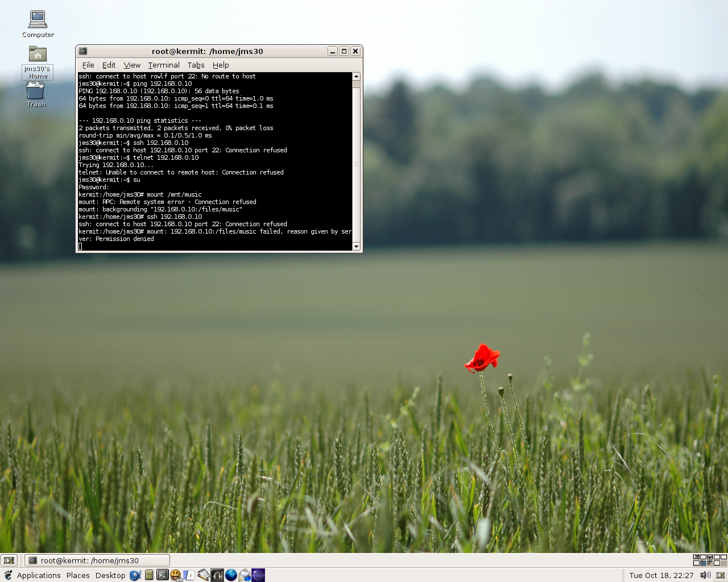This screenshot has height=582, width=728.
Task: Click the '--- 192.168.0.10 ping statistics ---' line
Action: [x=140, y=120]
